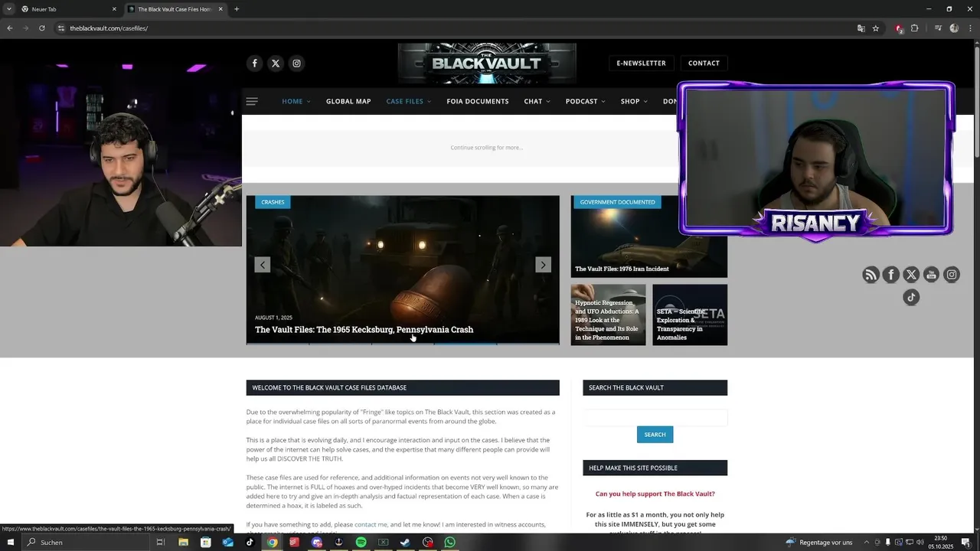The image size is (980, 551).
Task: Open Chrome profile avatar
Action: click(x=954, y=28)
